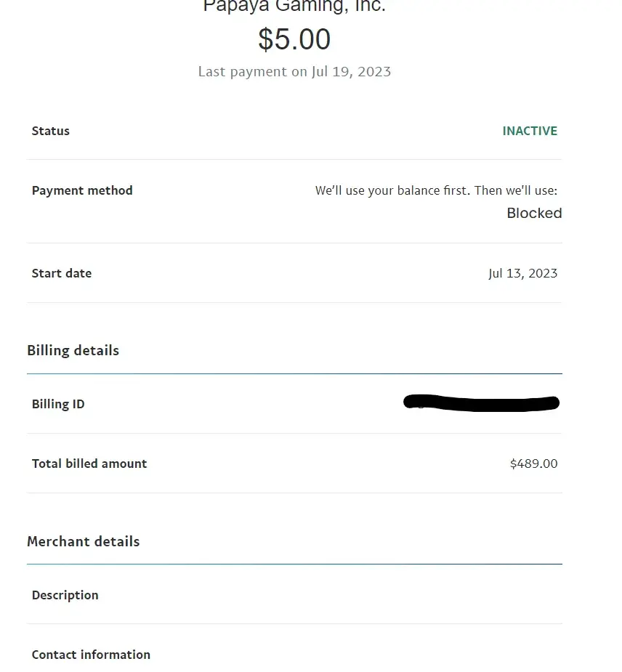
Task: Click the "We'll use your balance first" note
Action: 436,191
